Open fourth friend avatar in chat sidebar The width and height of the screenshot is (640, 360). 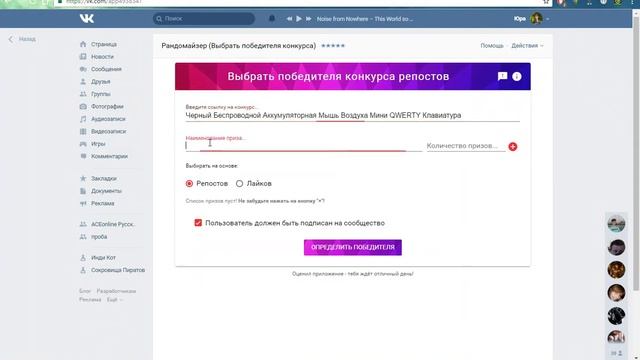point(616,293)
